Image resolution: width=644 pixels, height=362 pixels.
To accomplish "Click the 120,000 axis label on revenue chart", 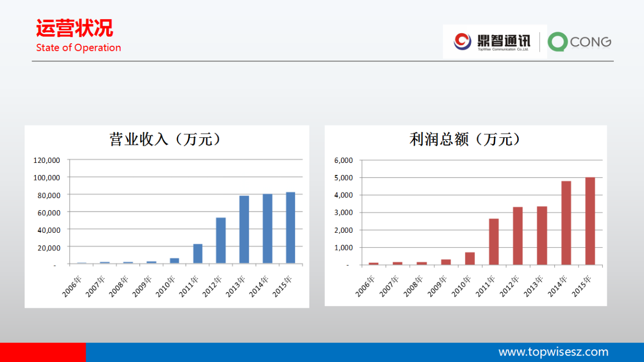I will pyautogui.click(x=47, y=160).
